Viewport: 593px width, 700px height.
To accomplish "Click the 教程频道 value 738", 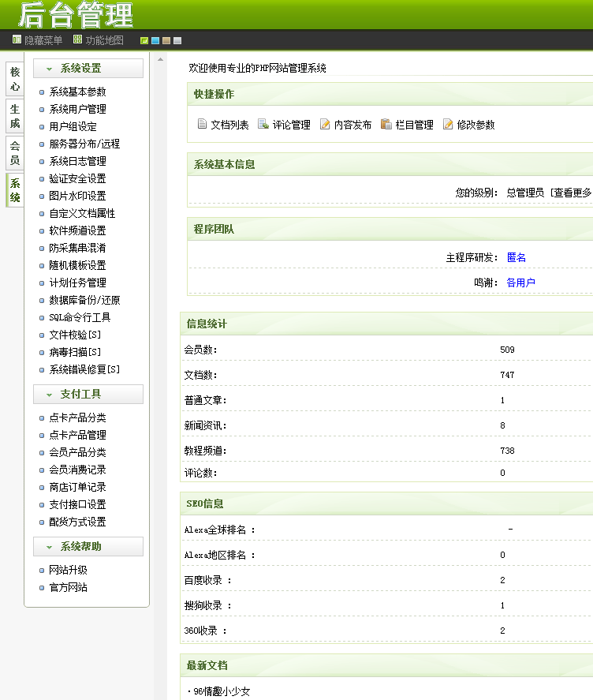I will [507, 451].
